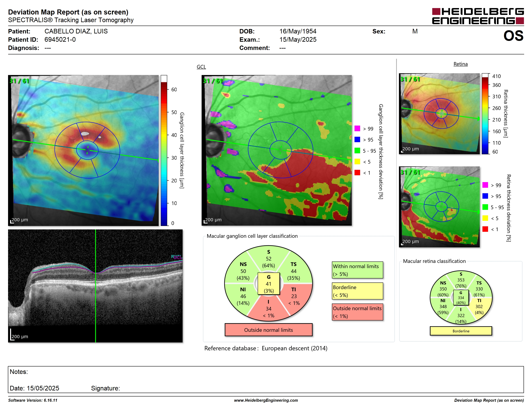532x411 pixels.
Task: Open the retina thickness map thumbnail
Action: (439, 114)
